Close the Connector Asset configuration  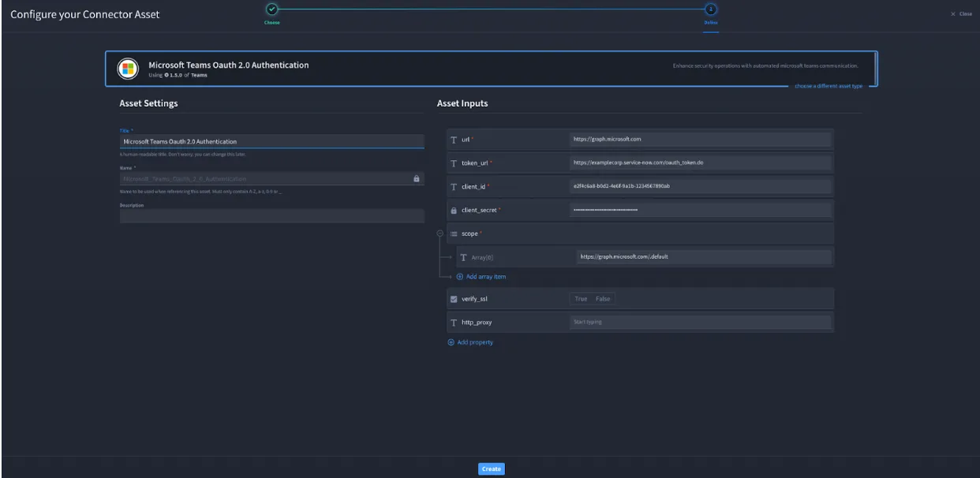[961, 14]
